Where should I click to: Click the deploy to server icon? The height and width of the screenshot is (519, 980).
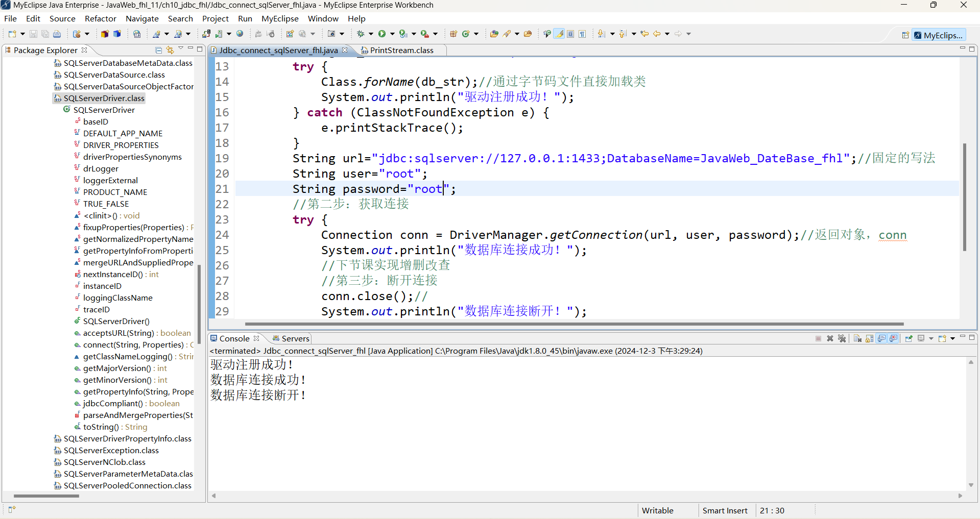point(206,34)
